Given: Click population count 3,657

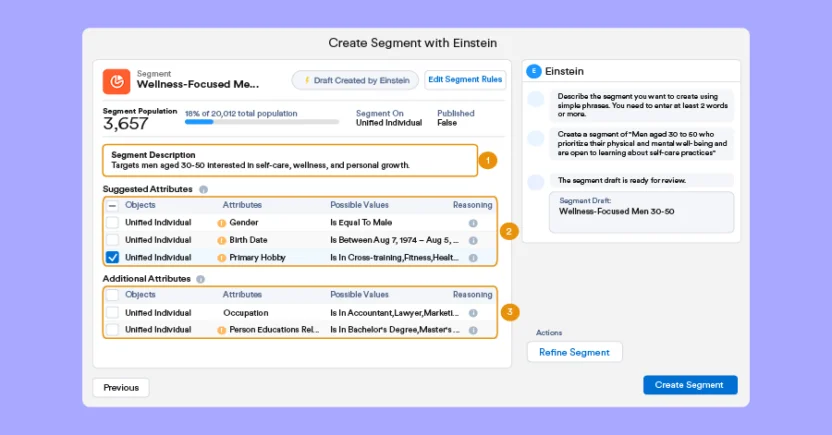Looking at the screenshot, I should [x=125, y=124].
